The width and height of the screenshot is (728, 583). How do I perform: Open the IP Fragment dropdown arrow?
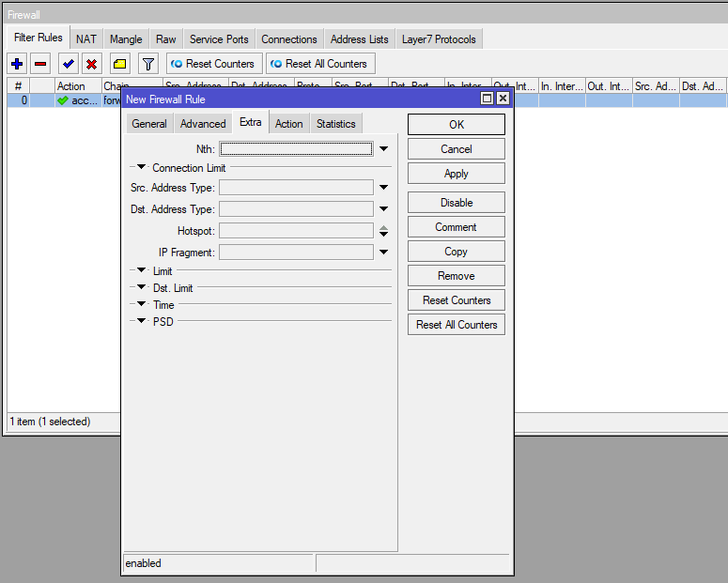(383, 253)
